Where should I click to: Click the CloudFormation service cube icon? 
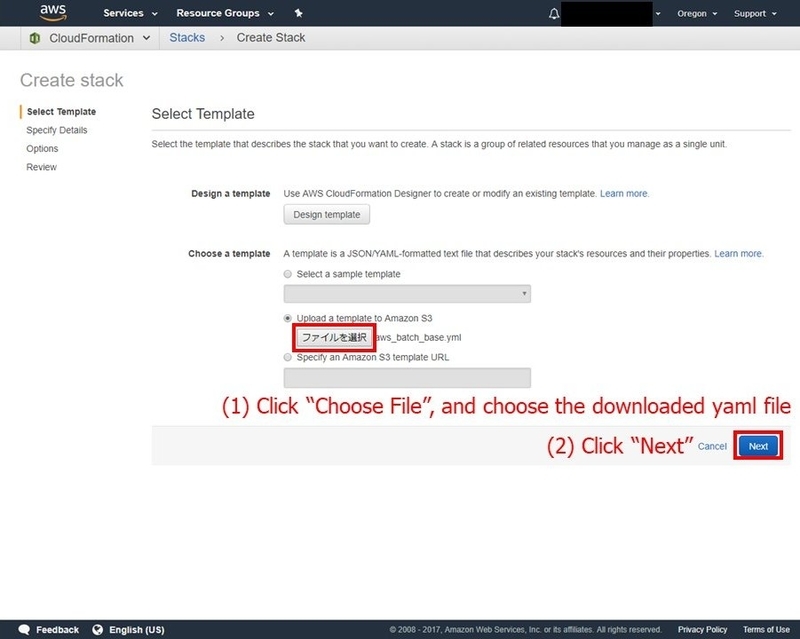click(35, 38)
